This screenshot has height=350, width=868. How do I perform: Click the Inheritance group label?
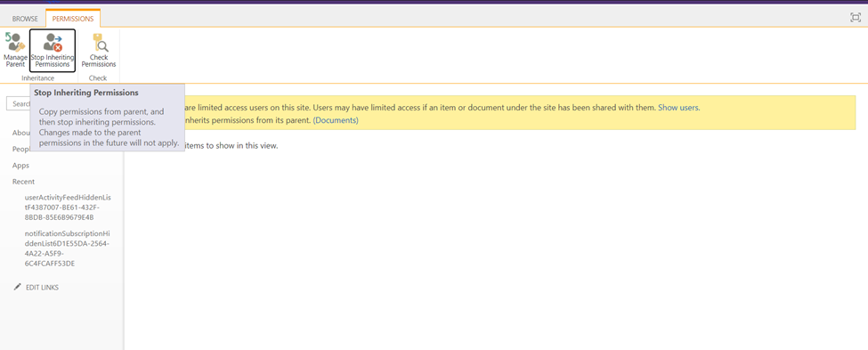tap(38, 78)
